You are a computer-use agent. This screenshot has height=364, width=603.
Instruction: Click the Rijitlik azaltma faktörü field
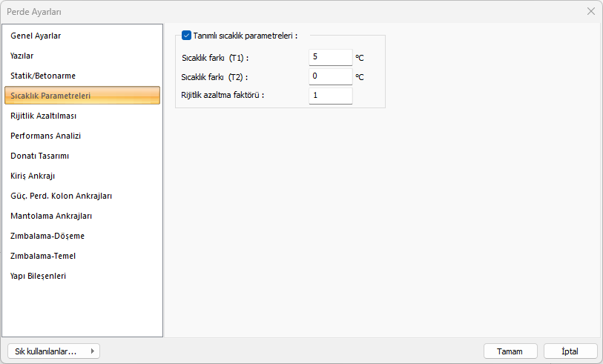[x=330, y=95]
